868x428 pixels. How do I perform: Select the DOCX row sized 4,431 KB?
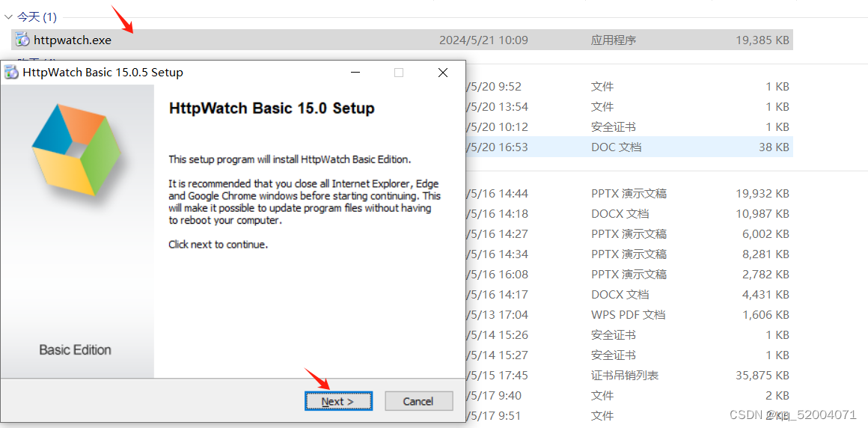point(629,295)
